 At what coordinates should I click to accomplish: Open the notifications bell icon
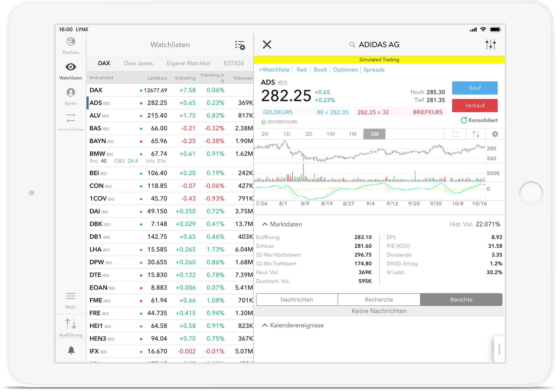pos(71,350)
